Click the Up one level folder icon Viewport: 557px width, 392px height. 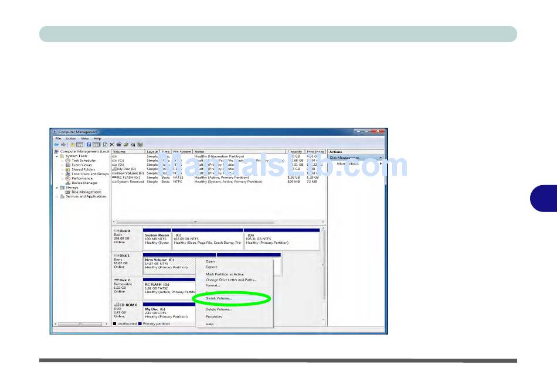tap(73, 145)
